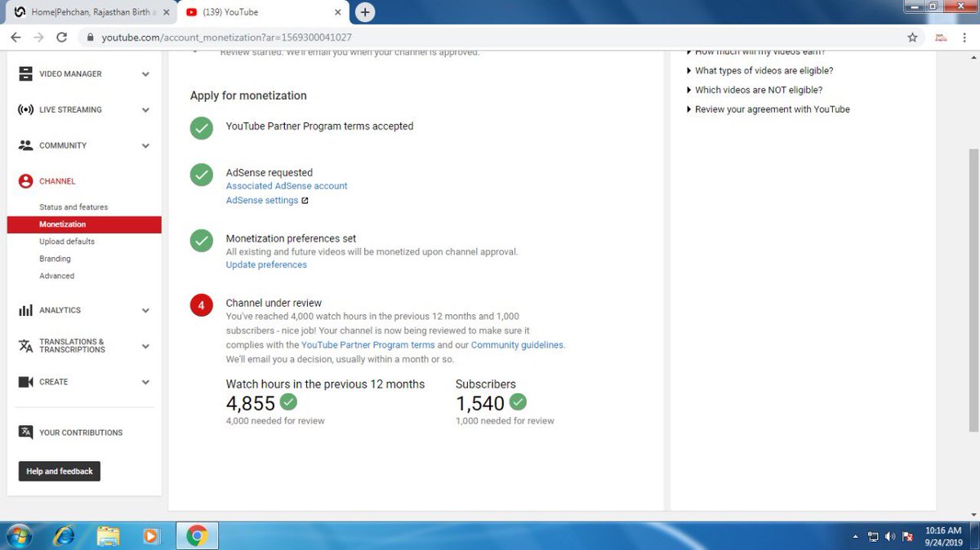Open Upload defaults menu item

coord(67,242)
